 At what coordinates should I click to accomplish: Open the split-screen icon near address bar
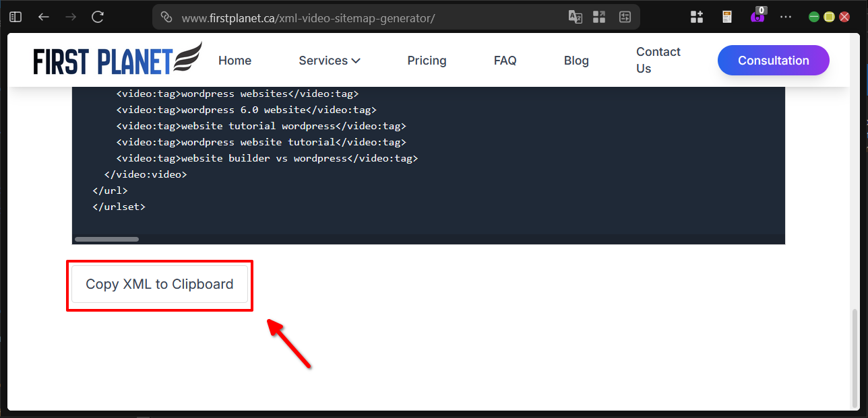[625, 17]
